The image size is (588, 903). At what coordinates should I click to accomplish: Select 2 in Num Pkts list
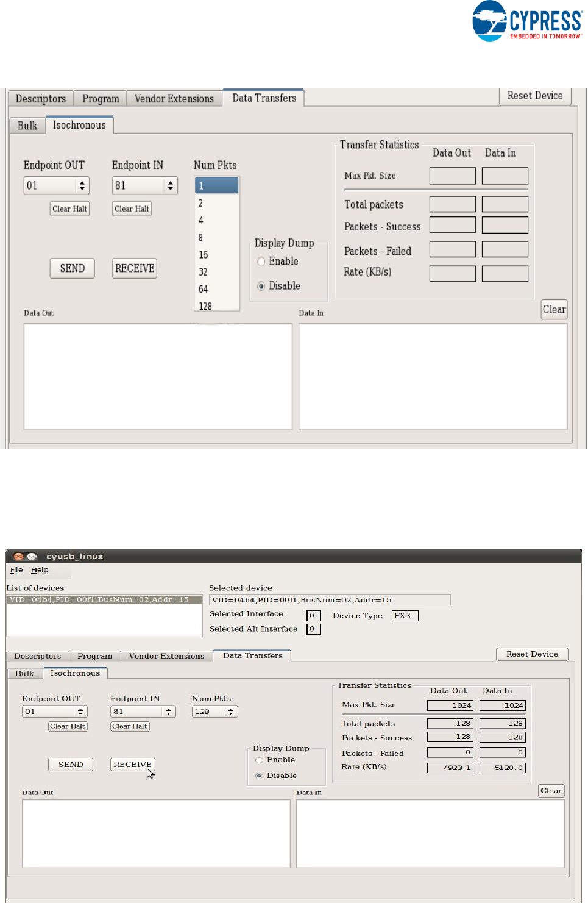click(x=216, y=203)
